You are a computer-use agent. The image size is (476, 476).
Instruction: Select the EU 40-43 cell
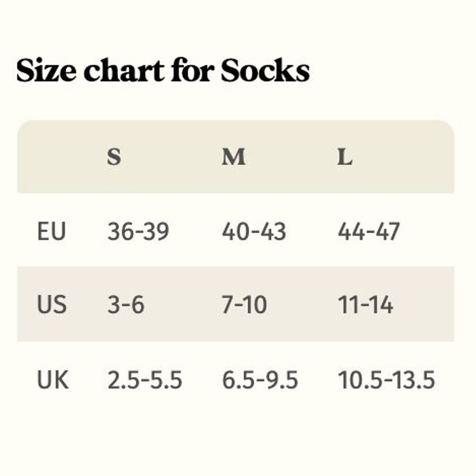click(x=254, y=231)
